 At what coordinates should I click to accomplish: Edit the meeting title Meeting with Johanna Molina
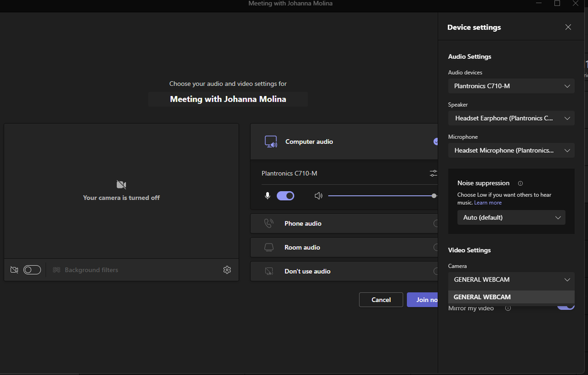tap(228, 99)
